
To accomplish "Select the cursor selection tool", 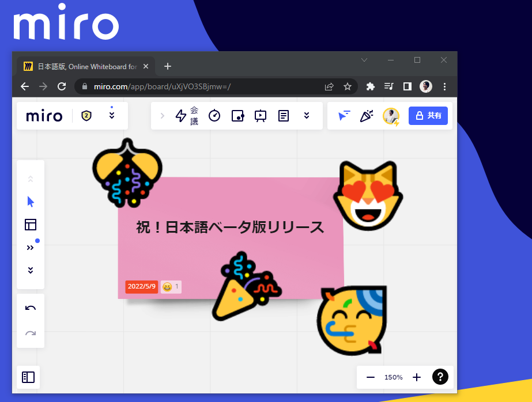I will pyautogui.click(x=31, y=202).
